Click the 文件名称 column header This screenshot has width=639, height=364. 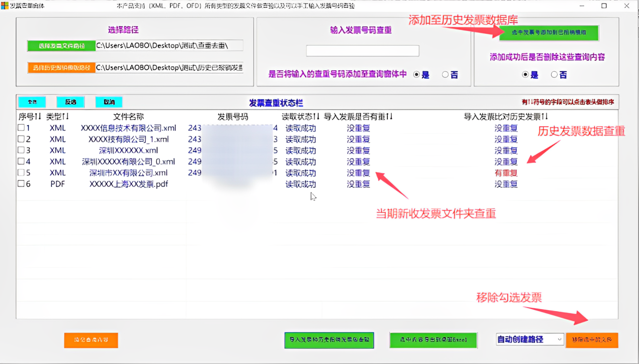(x=128, y=117)
